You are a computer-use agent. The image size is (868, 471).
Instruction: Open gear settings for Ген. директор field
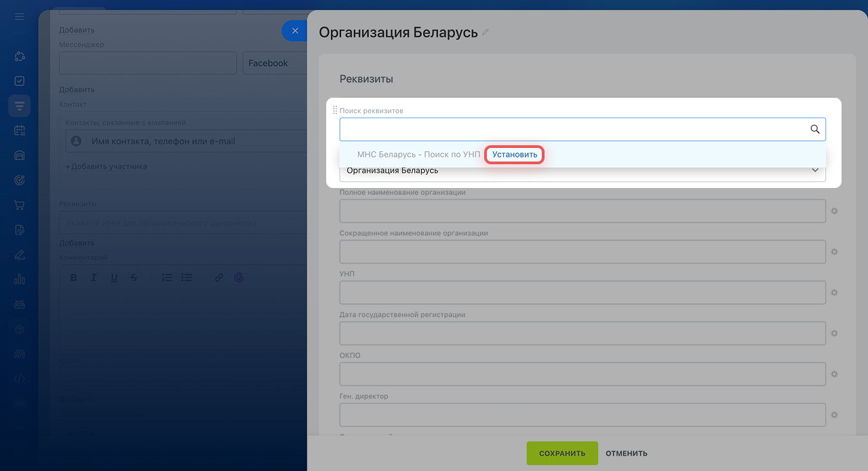(x=835, y=415)
